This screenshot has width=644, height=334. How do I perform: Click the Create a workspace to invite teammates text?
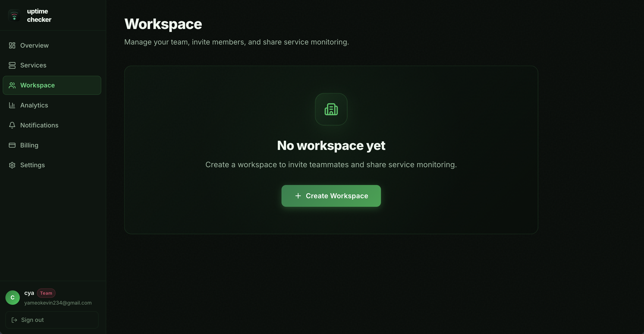coord(331,165)
